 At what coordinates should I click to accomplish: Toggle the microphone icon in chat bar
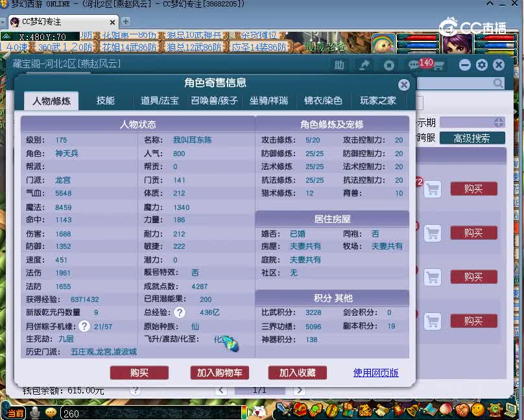tap(34, 413)
